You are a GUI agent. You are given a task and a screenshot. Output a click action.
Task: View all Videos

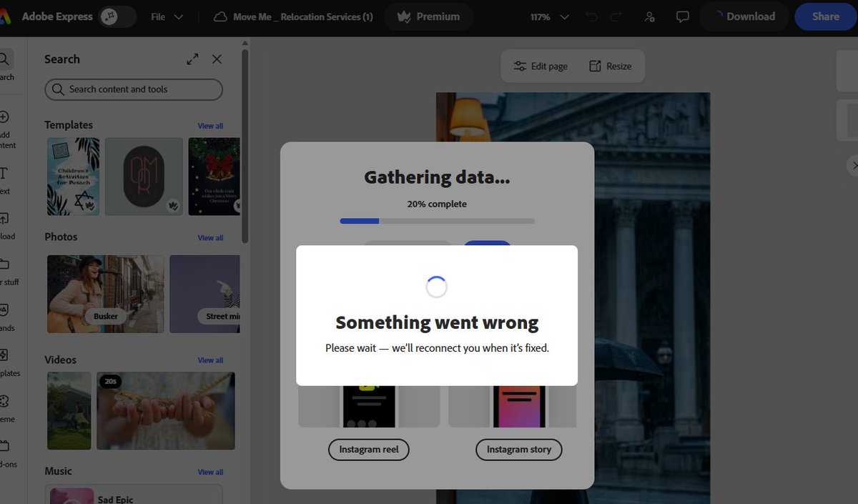pyautogui.click(x=210, y=360)
